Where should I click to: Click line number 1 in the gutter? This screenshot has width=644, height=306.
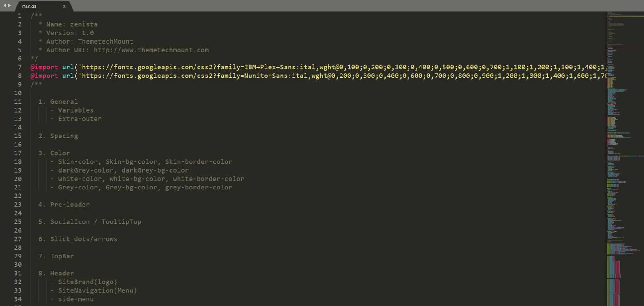pyautogui.click(x=20, y=16)
